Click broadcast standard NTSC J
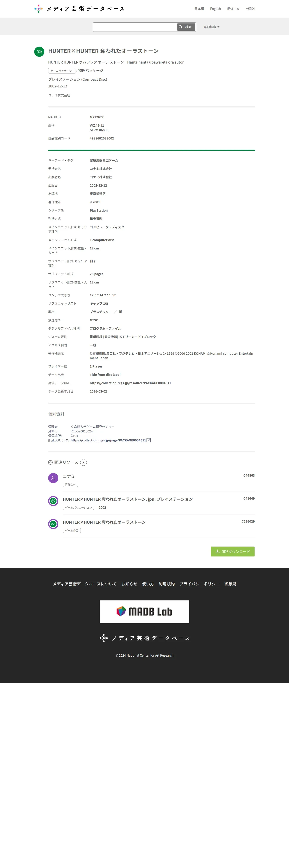The height and width of the screenshot is (868, 289). coord(95,320)
